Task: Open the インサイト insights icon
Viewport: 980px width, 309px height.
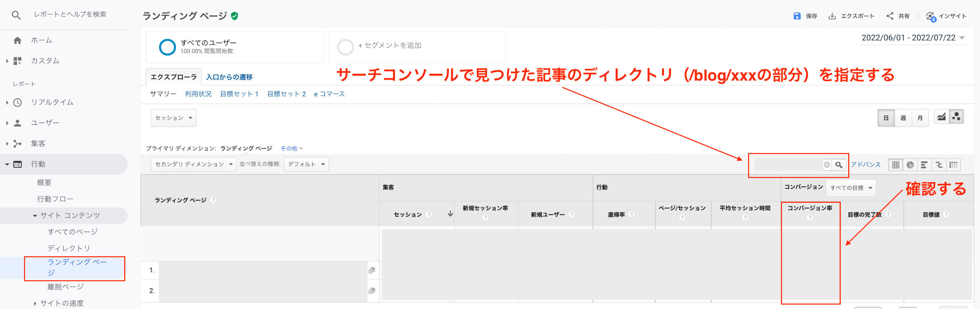Action: (x=931, y=16)
